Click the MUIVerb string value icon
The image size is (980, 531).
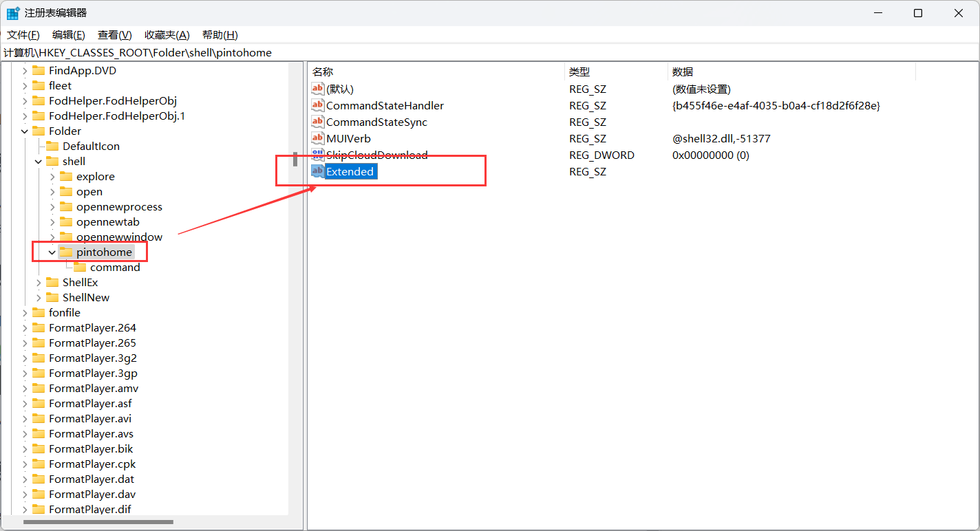[317, 138]
